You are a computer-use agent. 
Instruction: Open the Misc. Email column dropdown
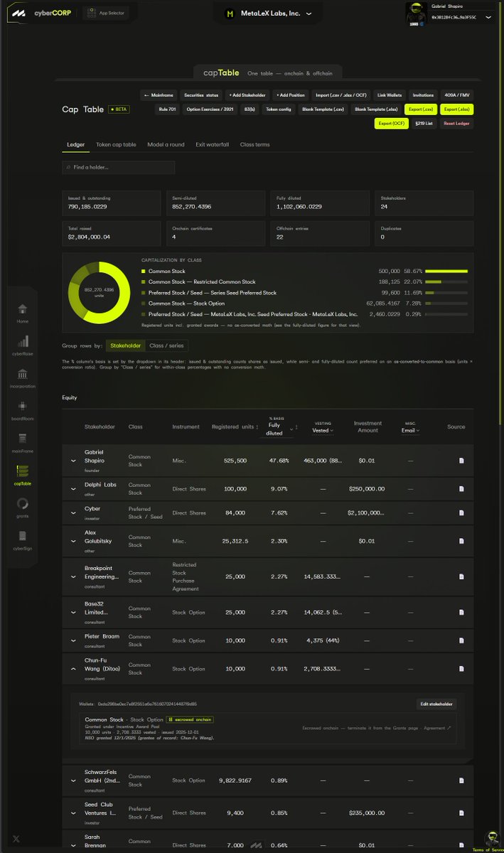[410, 430]
